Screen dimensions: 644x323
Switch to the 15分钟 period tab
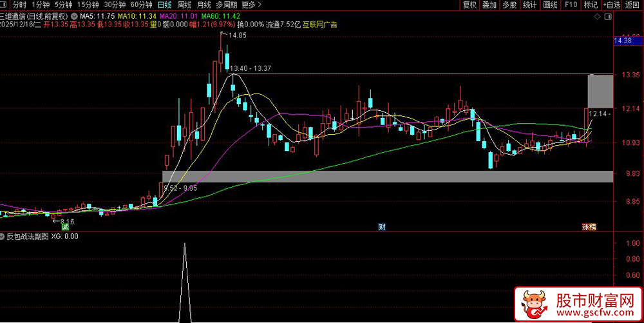click(88, 5)
